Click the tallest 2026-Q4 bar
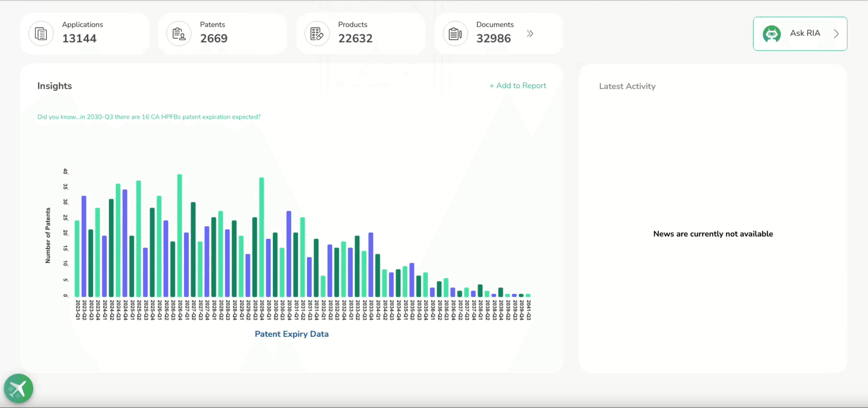The height and width of the screenshot is (408, 868). pos(180,236)
